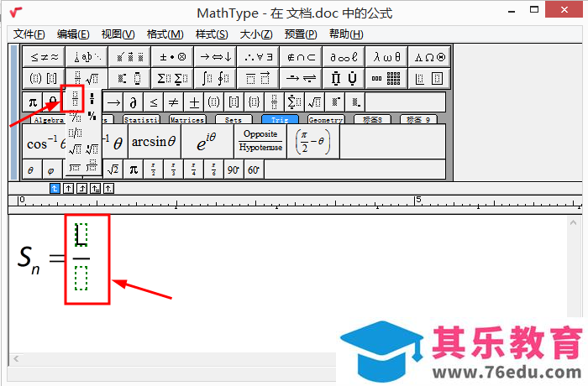The width and height of the screenshot is (588, 386).
Task: Insert the Opposite over Hypotenuse fraction
Action: (x=260, y=142)
